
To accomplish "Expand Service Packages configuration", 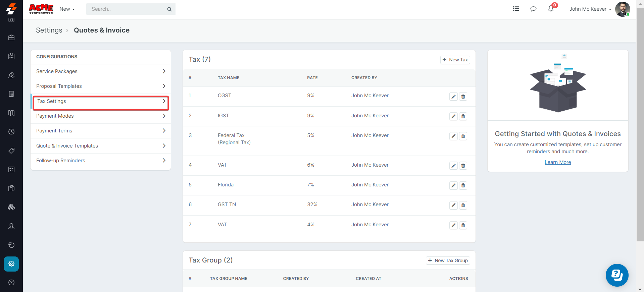I will pyautogui.click(x=101, y=71).
